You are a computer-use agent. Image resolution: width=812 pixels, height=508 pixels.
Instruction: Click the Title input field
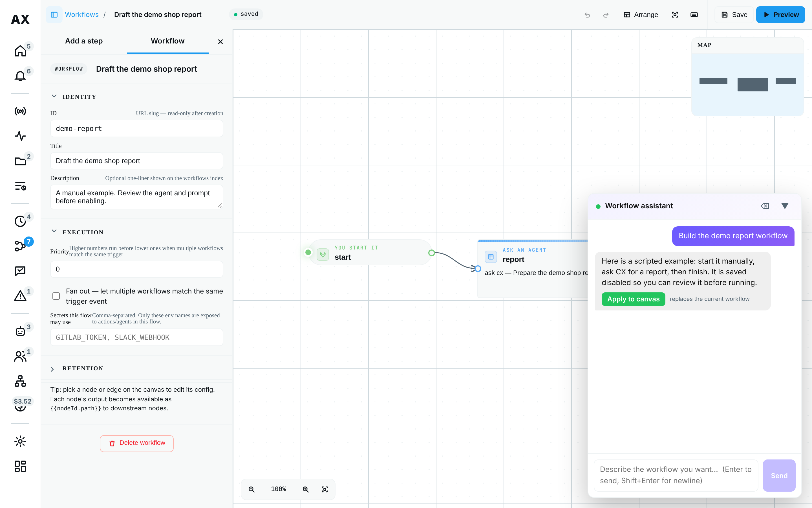click(x=136, y=161)
